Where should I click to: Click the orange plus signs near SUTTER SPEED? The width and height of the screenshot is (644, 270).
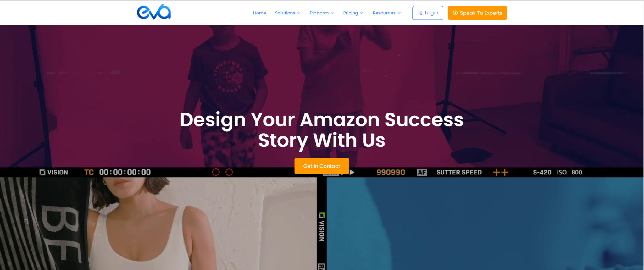click(x=500, y=172)
